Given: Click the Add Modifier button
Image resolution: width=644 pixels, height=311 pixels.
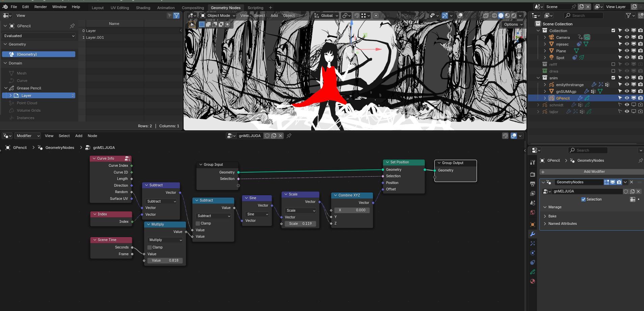Looking at the screenshot, I should pyautogui.click(x=594, y=172).
